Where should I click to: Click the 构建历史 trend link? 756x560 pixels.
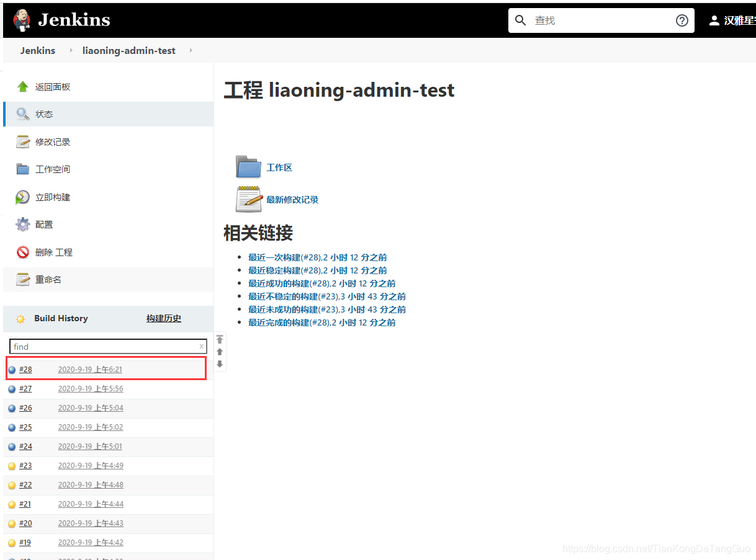pos(164,318)
